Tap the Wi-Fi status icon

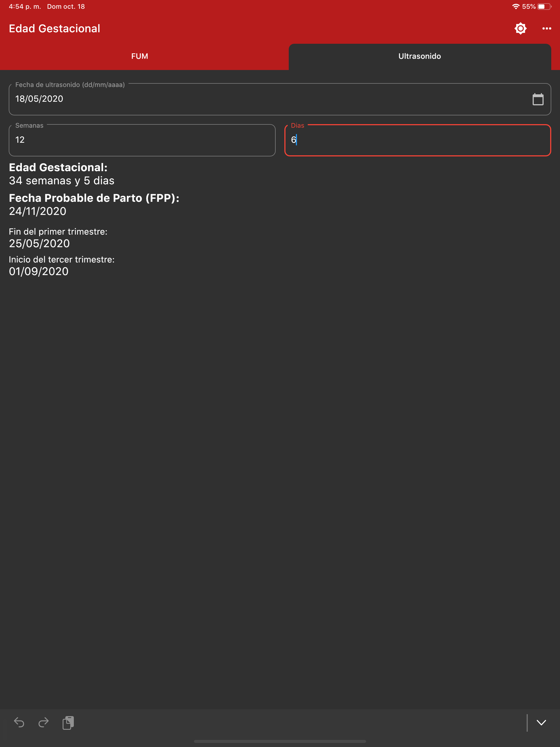(516, 6)
